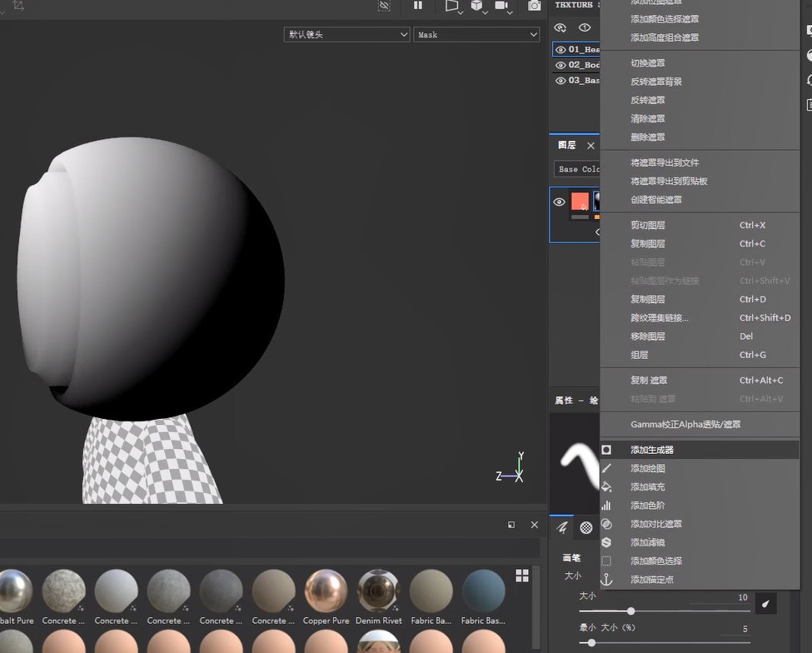Select 移除图层 (Del) menu entry

[x=700, y=336]
